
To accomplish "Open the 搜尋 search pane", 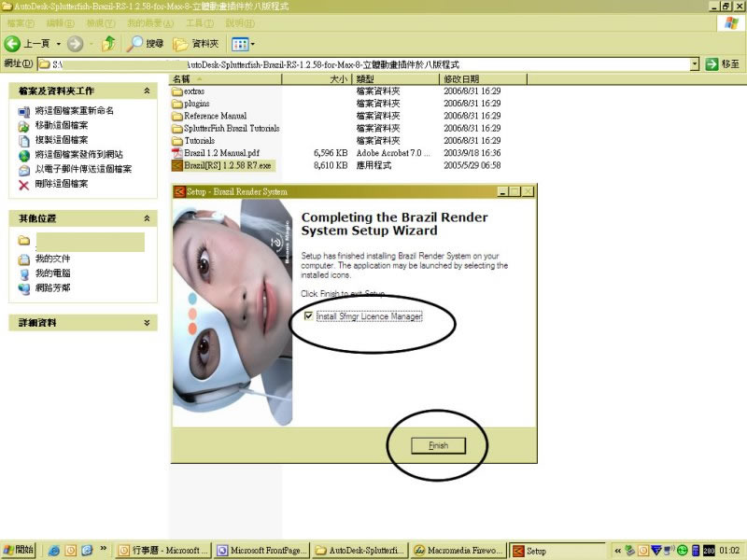I will point(146,44).
